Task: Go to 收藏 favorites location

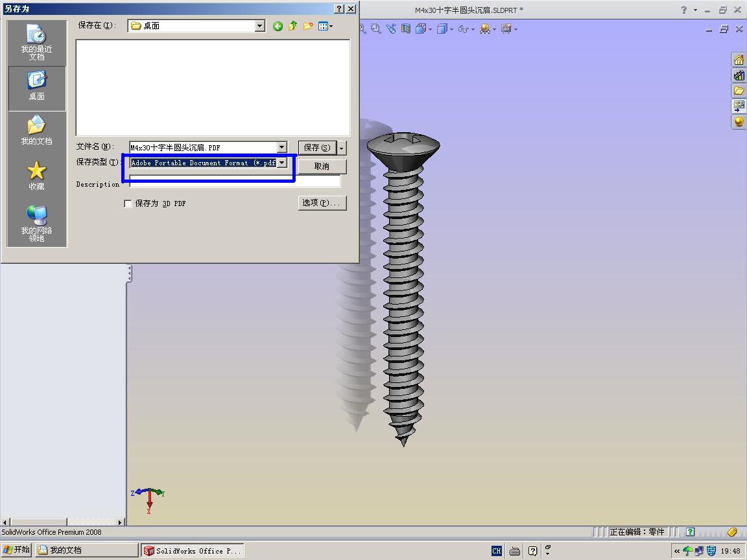Action: pos(37,176)
